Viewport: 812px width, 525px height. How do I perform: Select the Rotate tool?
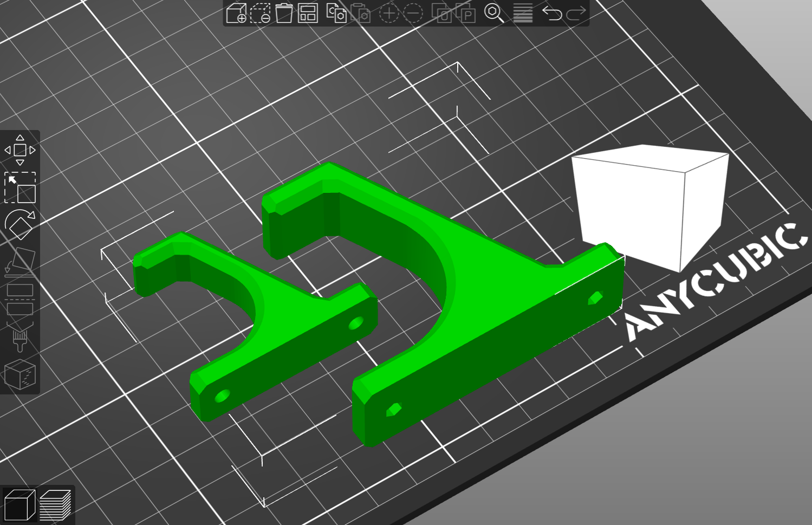tap(20, 224)
